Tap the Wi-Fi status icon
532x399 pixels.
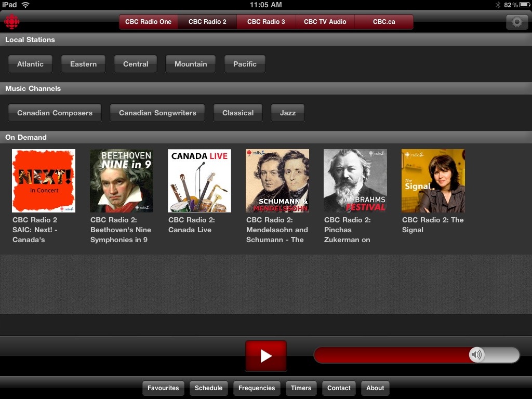[25, 5]
